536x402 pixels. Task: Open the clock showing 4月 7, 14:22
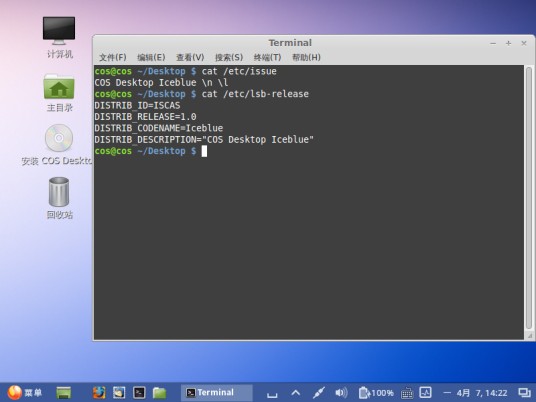tap(482, 393)
